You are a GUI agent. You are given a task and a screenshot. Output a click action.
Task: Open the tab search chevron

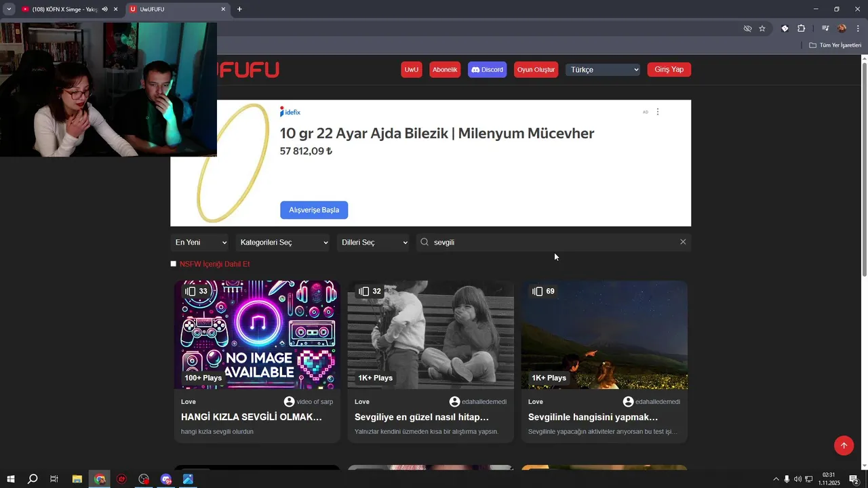click(9, 9)
